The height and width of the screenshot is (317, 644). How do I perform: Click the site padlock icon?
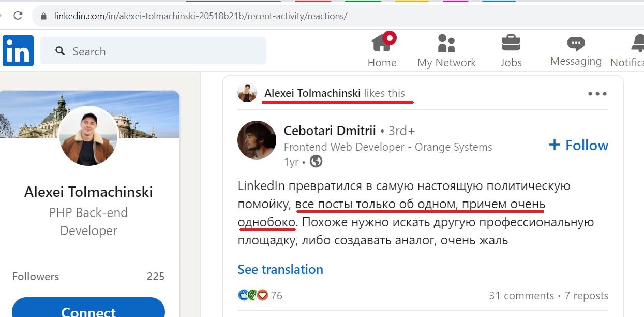(44, 16)
